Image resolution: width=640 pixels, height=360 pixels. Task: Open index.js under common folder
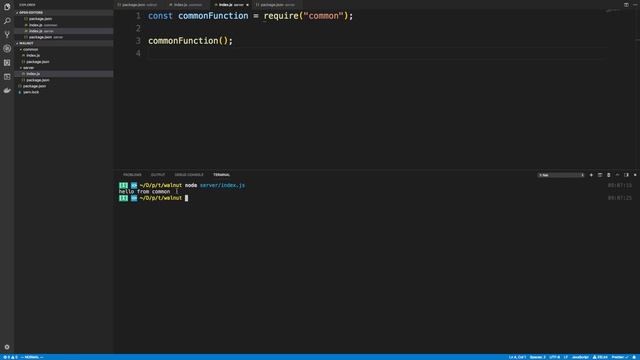click(x=64, y=56)
